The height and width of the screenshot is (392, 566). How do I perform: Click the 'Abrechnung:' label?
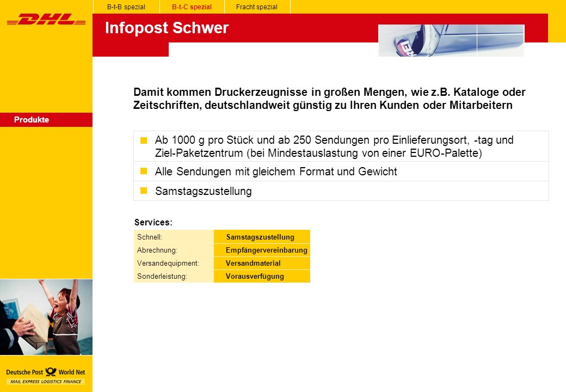[157, 250]
